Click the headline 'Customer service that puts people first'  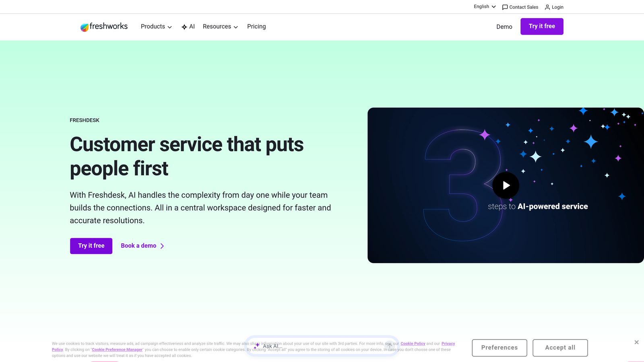187,156
